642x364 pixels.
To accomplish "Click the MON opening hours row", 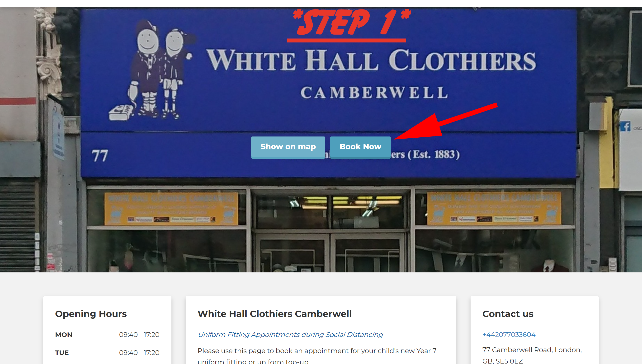I will click(x=107, y=335).
